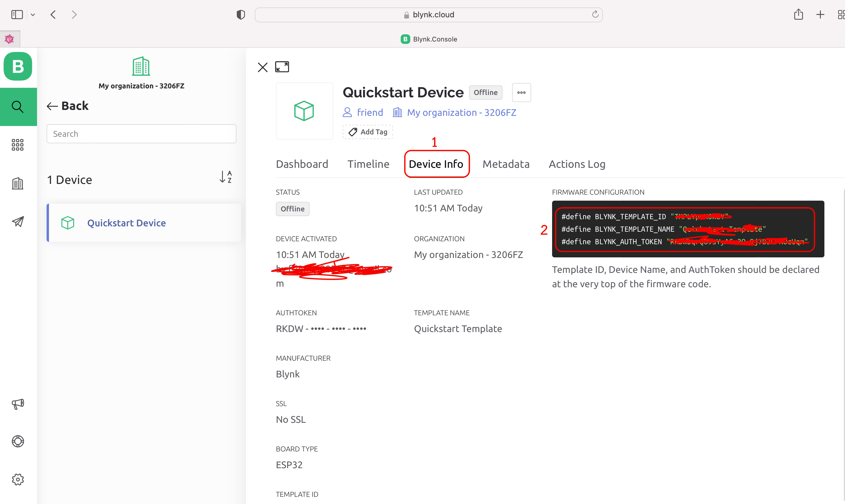Open the search devices sidebar icon

[x=18, y=107]
